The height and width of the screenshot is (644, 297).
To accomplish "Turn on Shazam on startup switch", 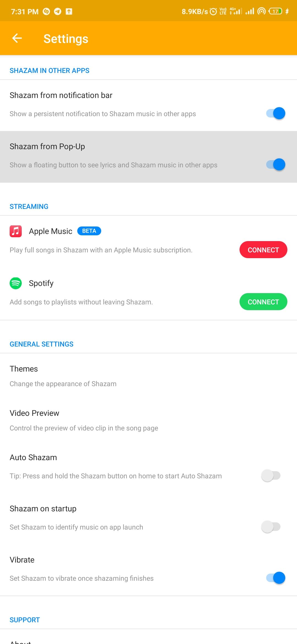I will (271, 527).
